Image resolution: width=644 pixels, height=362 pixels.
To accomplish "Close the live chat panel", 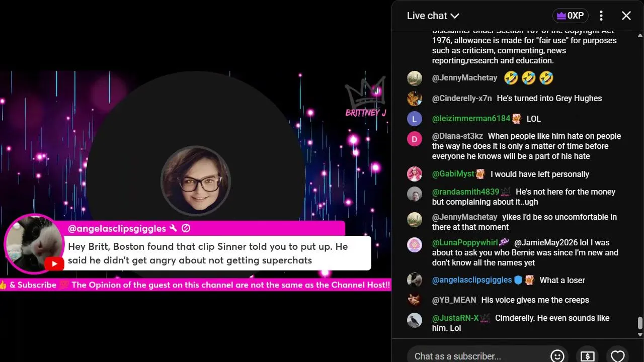I will click(x=626, y=16).
